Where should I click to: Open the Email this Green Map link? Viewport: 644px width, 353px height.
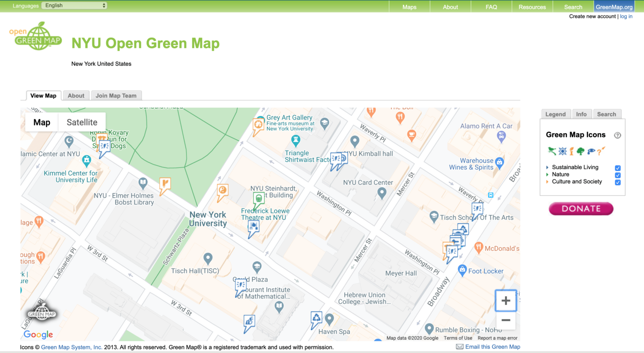point(493,347)
